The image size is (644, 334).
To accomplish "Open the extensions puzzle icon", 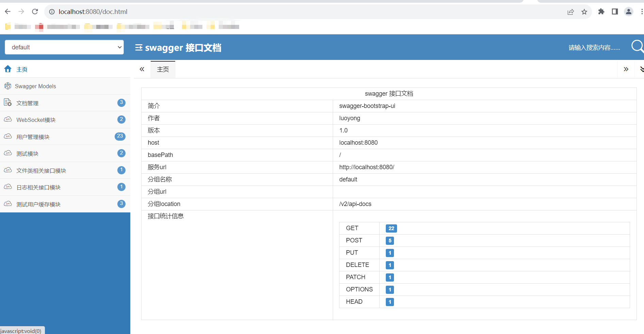I will click(601, 12).
